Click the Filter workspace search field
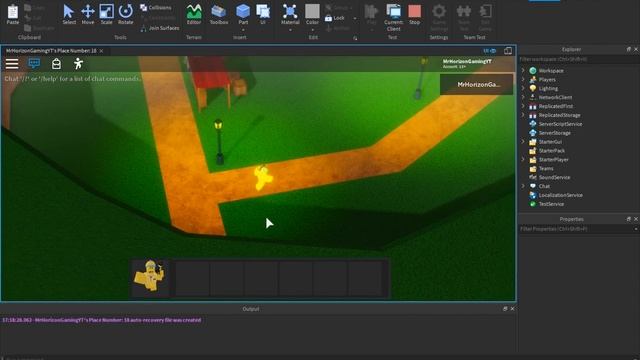640x360 pixels. click(579, 59)
